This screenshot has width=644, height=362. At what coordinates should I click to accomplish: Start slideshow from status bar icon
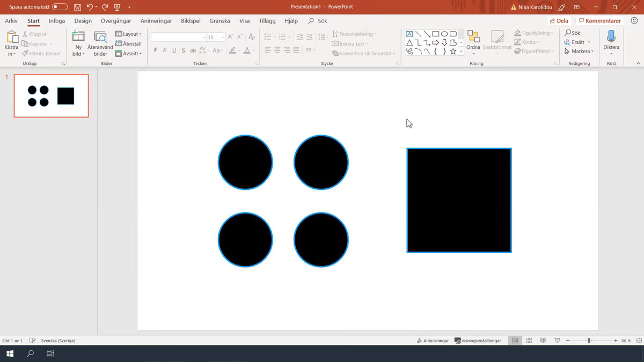point(557,341)
